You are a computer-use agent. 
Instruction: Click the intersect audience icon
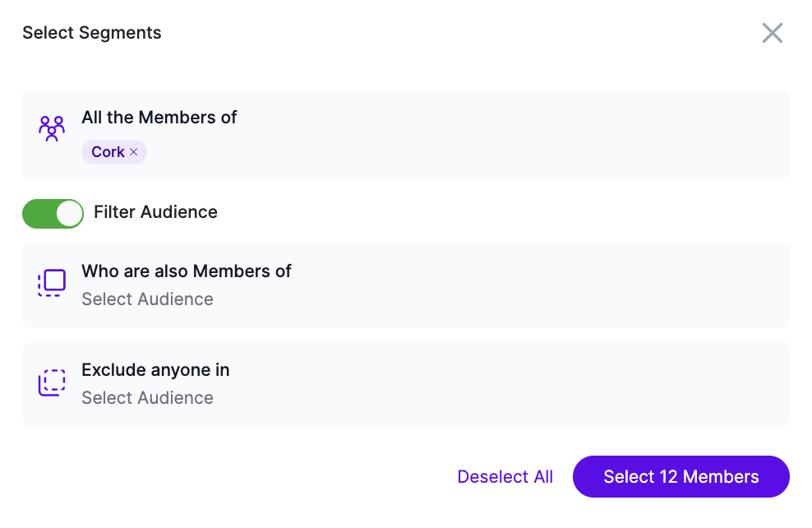click(52, 283)
